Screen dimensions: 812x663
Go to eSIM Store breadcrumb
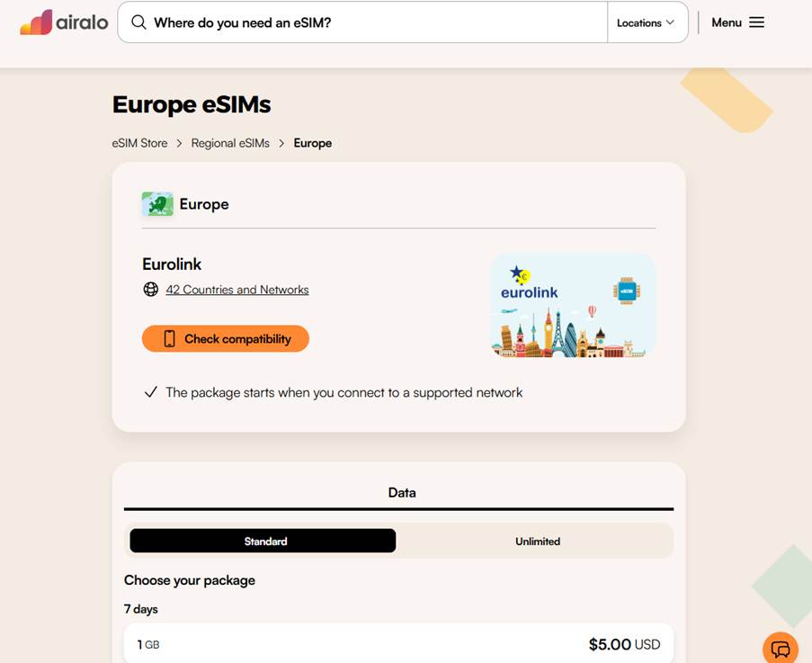[x=139, y=143]
